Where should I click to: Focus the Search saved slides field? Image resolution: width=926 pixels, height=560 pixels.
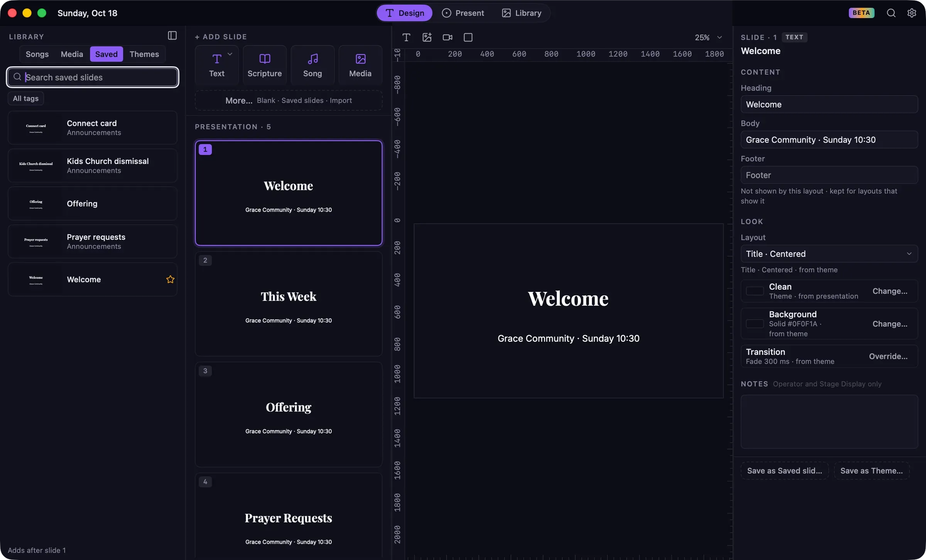93,77
